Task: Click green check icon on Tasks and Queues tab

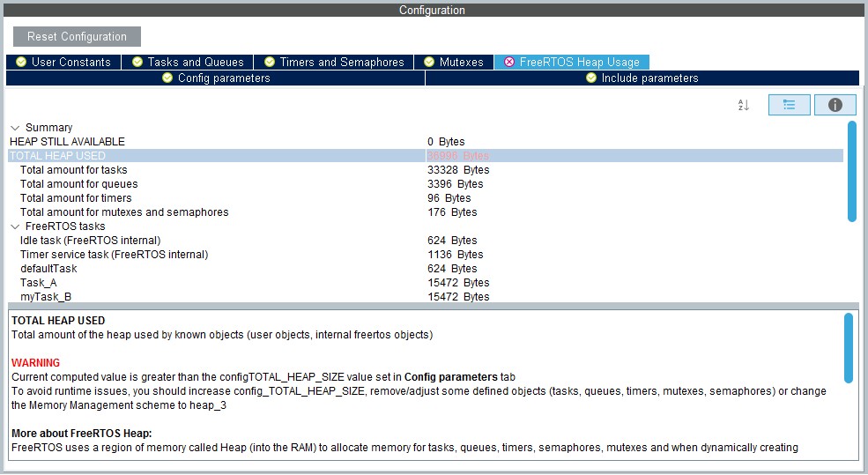Action: point(137,62)
